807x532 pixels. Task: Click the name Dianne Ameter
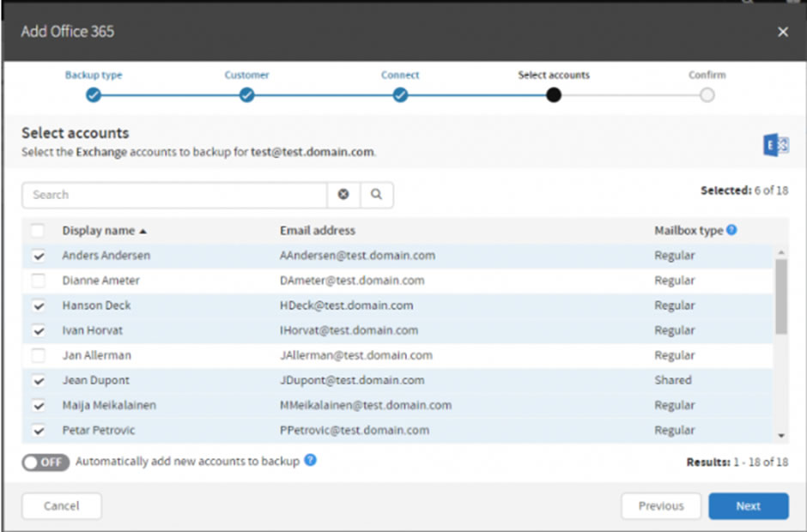[x=101, y=281]
